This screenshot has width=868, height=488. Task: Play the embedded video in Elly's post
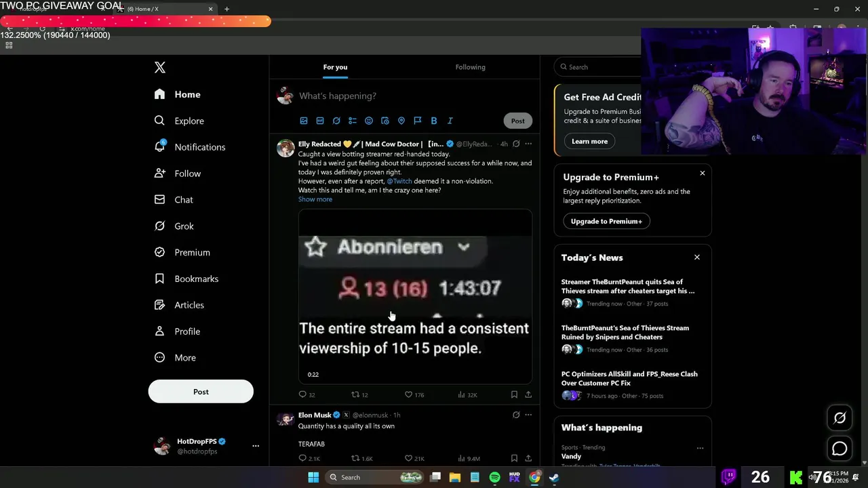[x=415, y=297]
